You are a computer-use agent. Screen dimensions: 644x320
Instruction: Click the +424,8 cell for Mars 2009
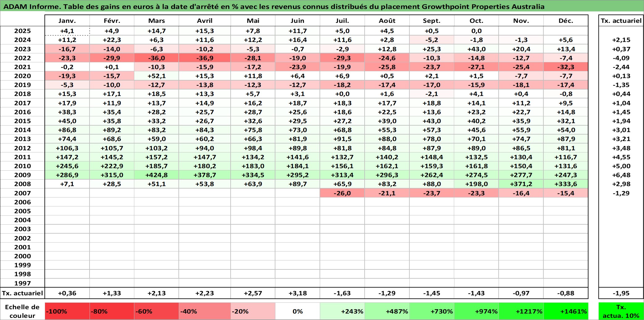pyautogui.click(x=157, y=175)
